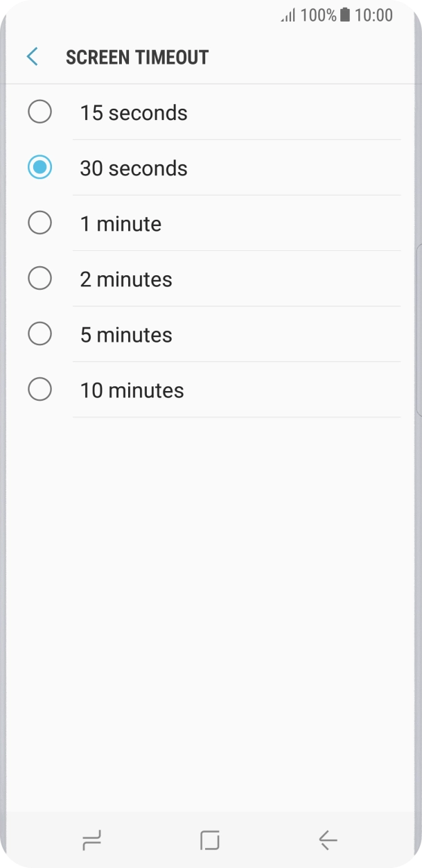Tap the signal strength indicator
The height and width of the screenshot is (868, 422).
(288, 15)
